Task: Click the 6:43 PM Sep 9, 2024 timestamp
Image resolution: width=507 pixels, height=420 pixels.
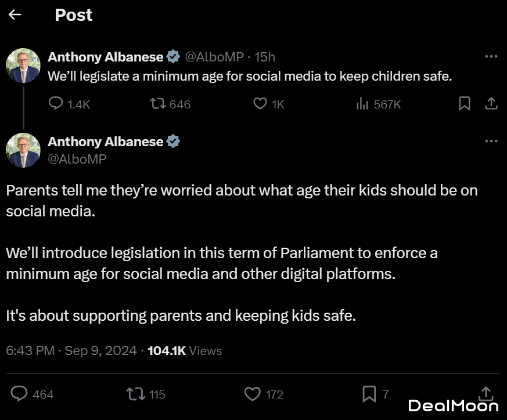Action: click(x=71, y=350)
